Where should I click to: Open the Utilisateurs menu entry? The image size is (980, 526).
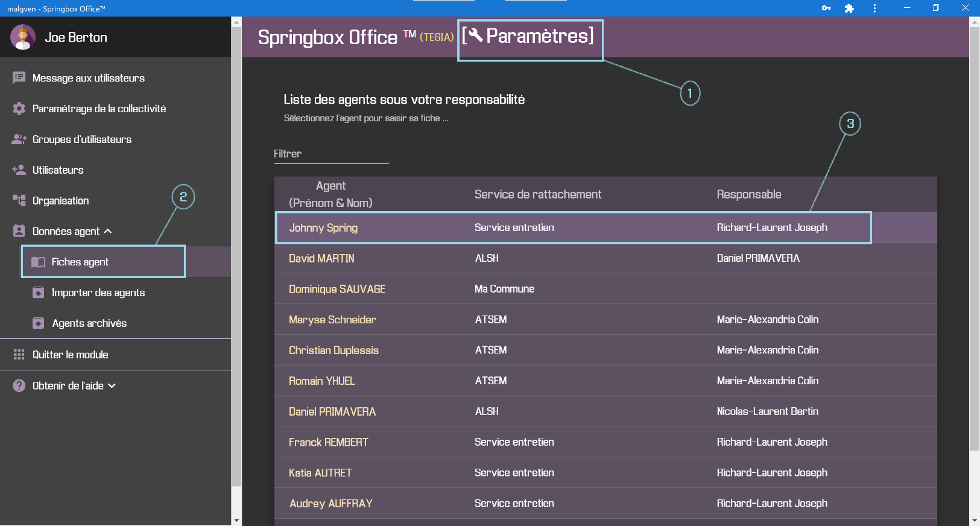click(x=58, y=170)
